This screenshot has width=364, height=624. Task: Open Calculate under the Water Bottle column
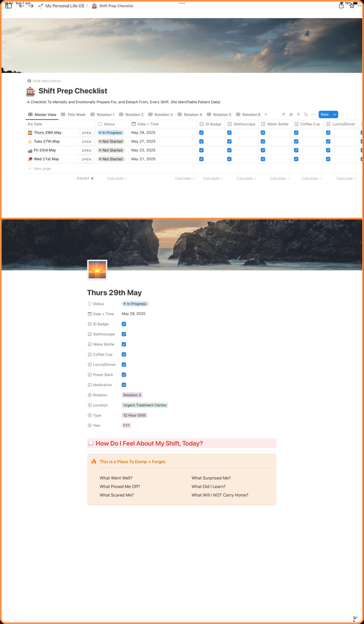[x=280, y=178]
